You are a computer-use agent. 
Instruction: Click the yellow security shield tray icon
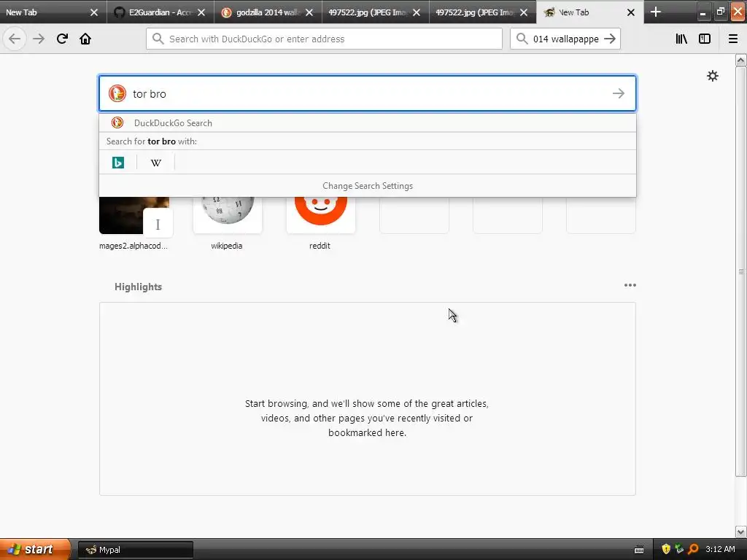pos(666,549)
